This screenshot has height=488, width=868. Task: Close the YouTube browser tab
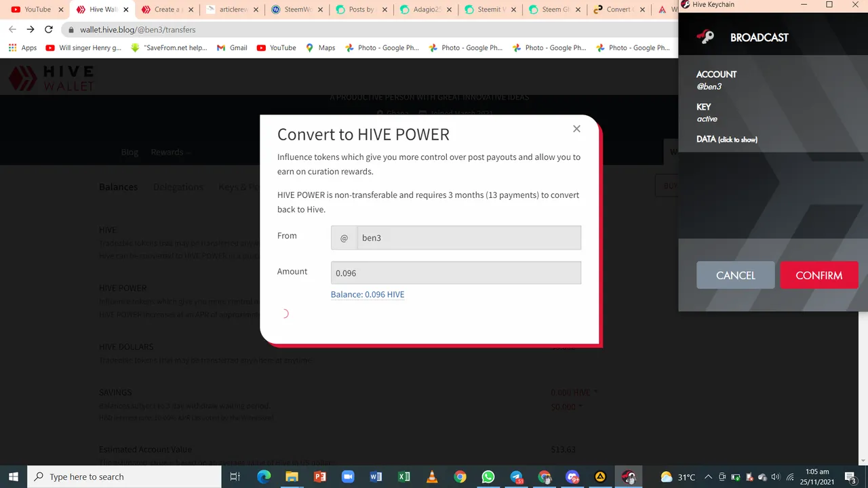(60, 9)
